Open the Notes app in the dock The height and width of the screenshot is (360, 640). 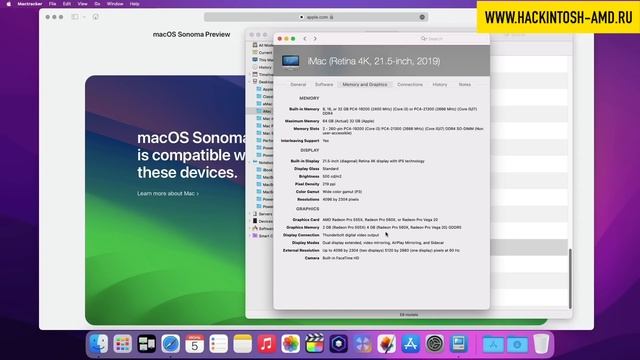(242, 344)
